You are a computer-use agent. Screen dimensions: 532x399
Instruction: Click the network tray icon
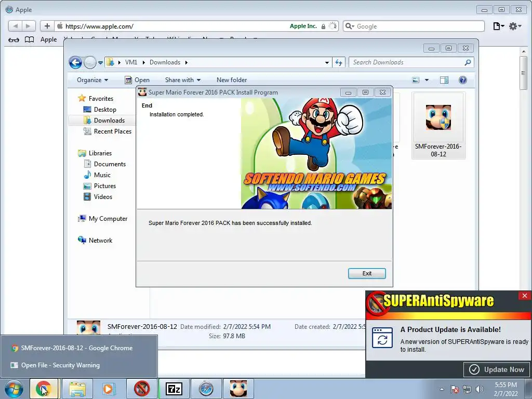(467, 389)
